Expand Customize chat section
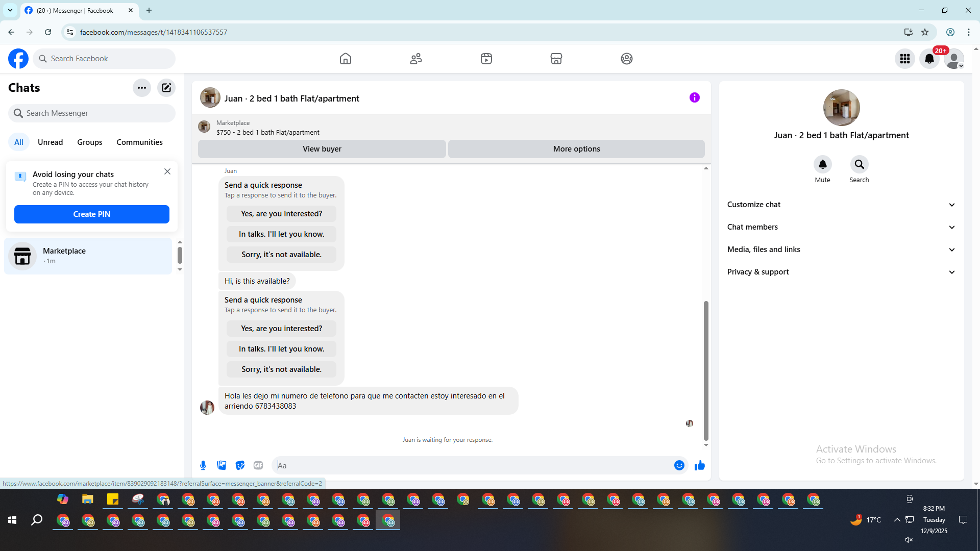 pyautogui.click(x=841, y=205)
